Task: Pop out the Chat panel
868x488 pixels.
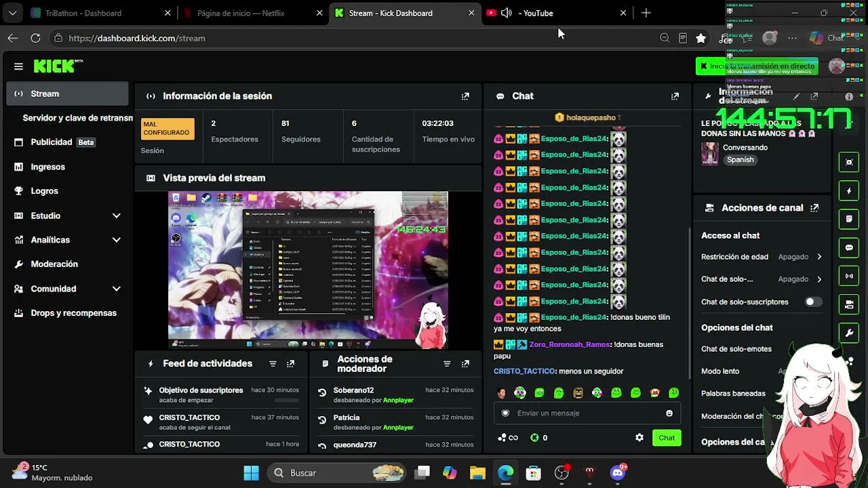Action: click(x=675, y=96)
